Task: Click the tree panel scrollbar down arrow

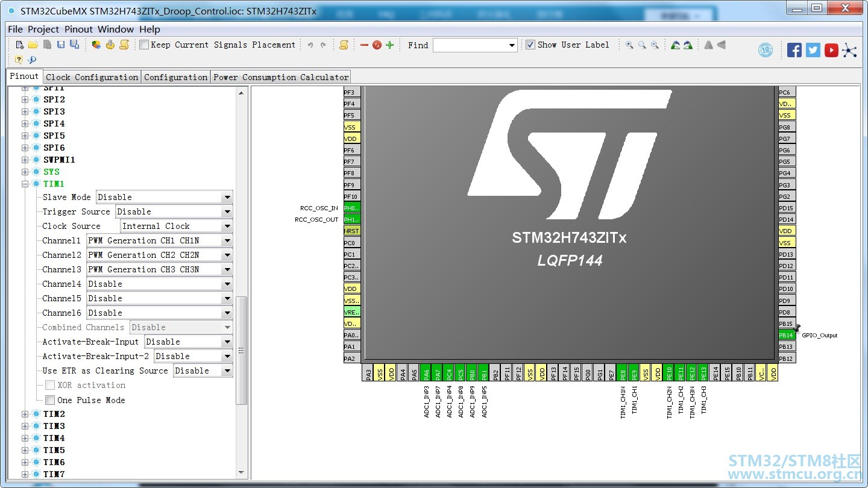Action: pyautogui.click(x=242, y=473)
